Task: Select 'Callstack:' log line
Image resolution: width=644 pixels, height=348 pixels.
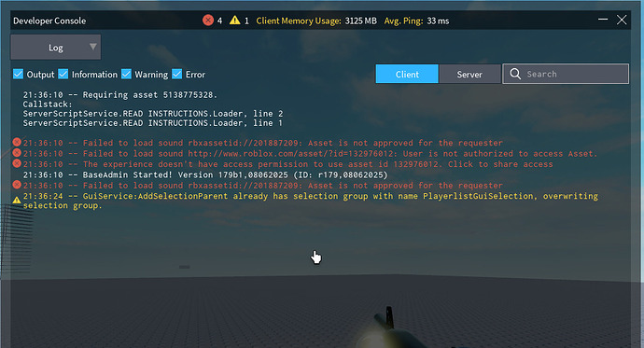Action: click(x=48, y=104)
